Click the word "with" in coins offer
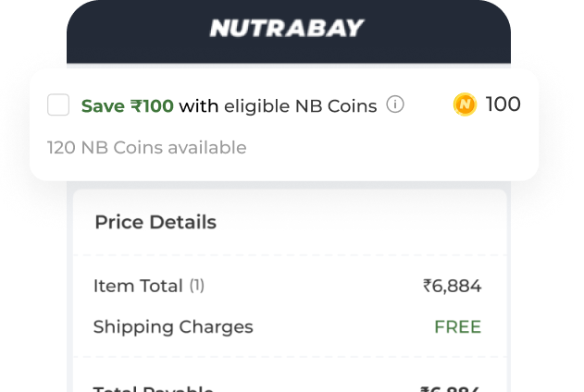584x392 pixels. coord(198,105)
